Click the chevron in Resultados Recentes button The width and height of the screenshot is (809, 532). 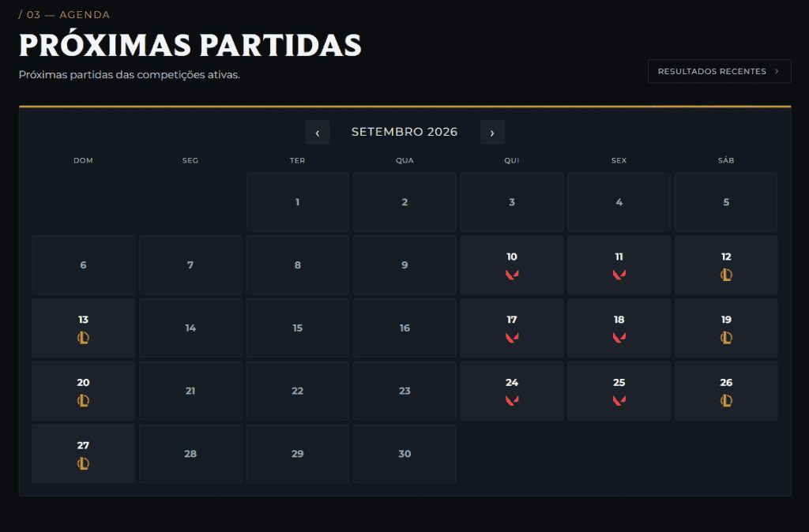click(x=777, y=71)
